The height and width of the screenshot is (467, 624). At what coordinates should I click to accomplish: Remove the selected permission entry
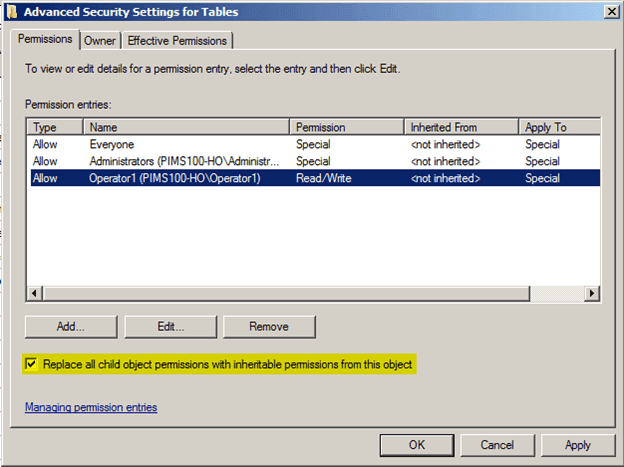point(269,327)
